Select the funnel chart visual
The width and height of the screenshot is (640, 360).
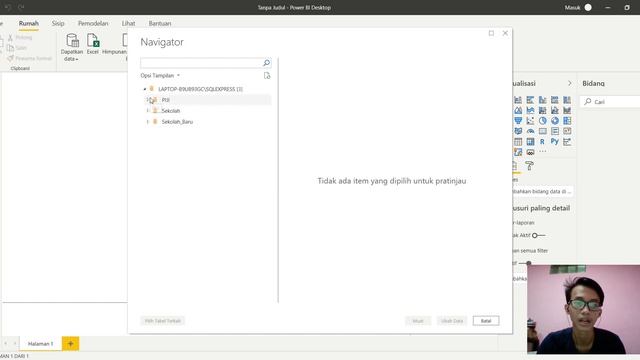(x=518, y=121)
